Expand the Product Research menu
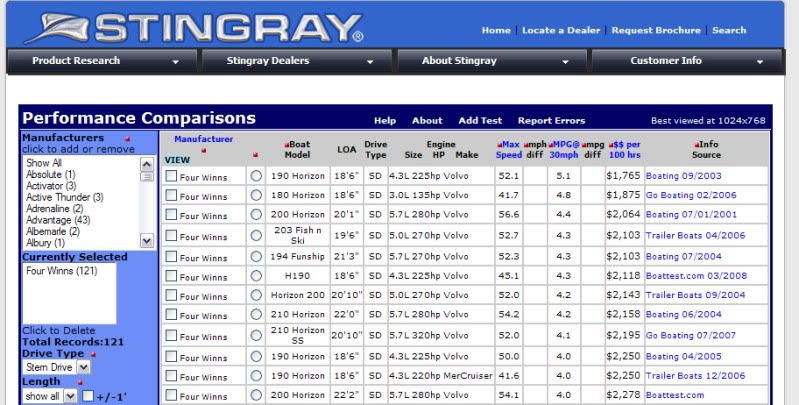Image resolution: width=799 pixels, height=405 pixels. click(101, 61)
